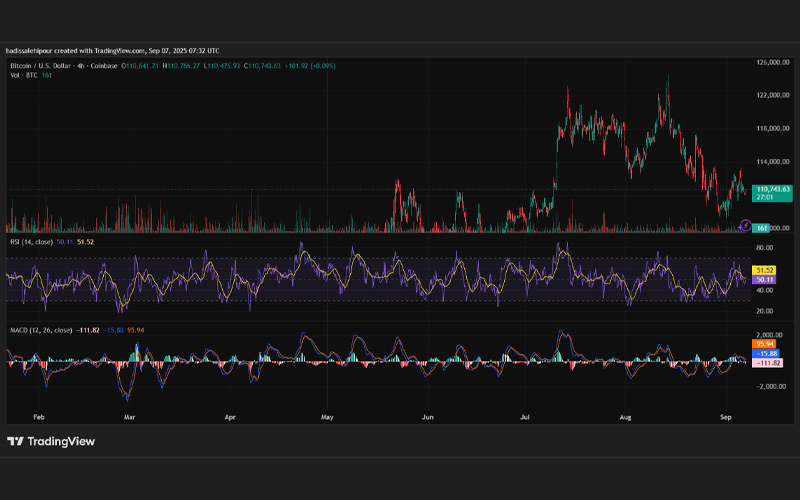Click the purple lightning bolt event icon
Viewport: 800px width, 500px height.
click(745, 225)
